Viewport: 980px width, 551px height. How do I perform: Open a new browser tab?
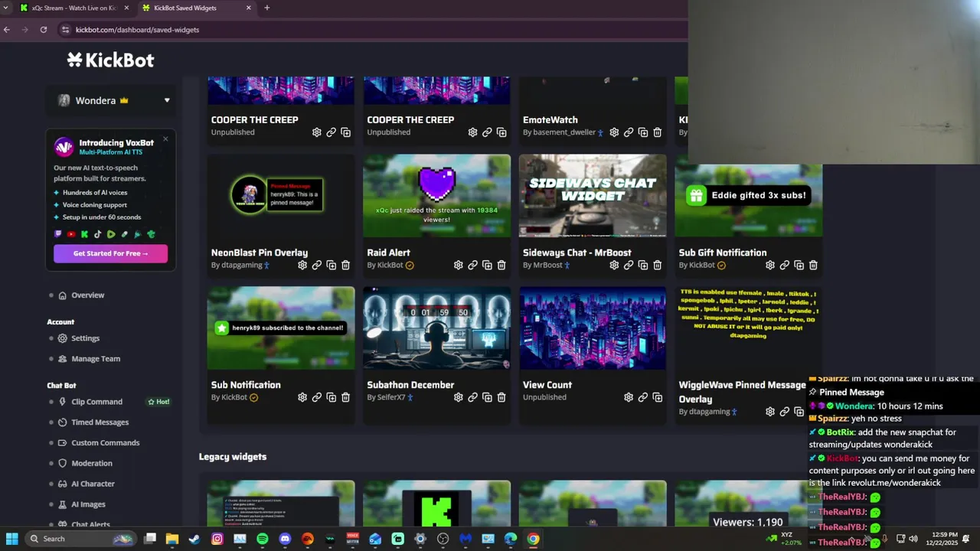266,8
